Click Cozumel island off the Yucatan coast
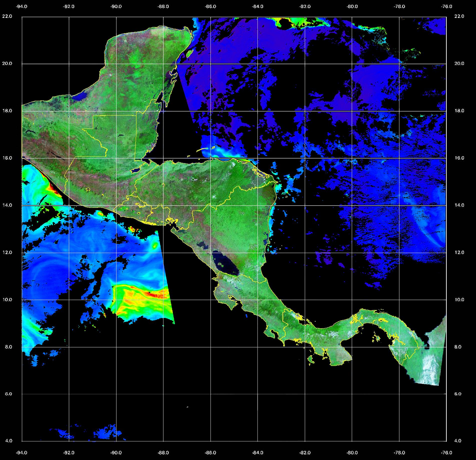 [x=189, y=53]
